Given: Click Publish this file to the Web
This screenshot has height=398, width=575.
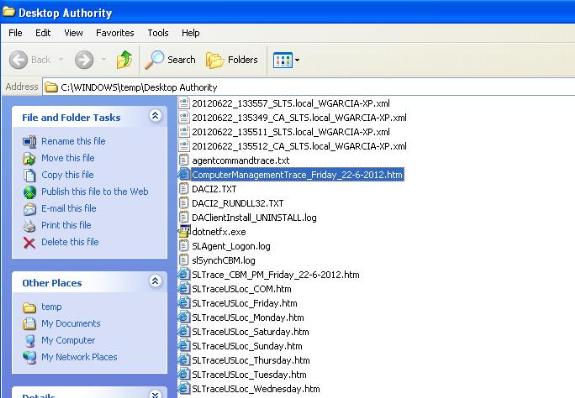Looking at the screenshot, I should coord(95,192).
